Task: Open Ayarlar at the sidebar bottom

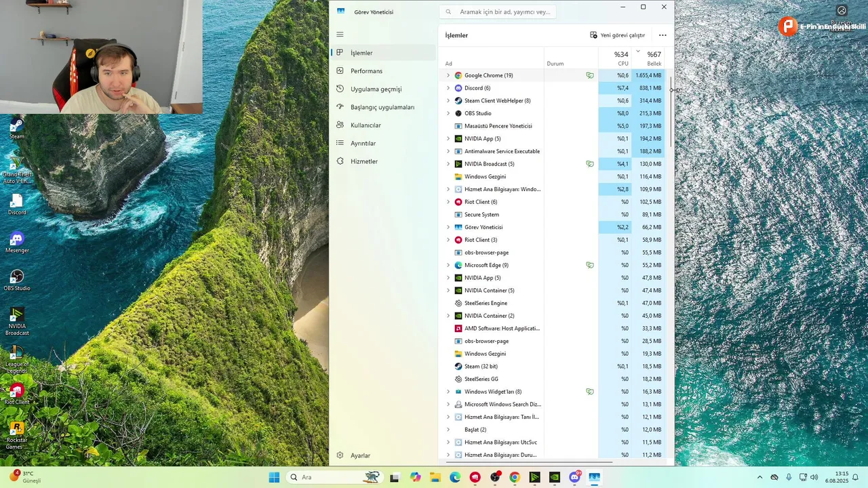Action: [x=383, y=455]
